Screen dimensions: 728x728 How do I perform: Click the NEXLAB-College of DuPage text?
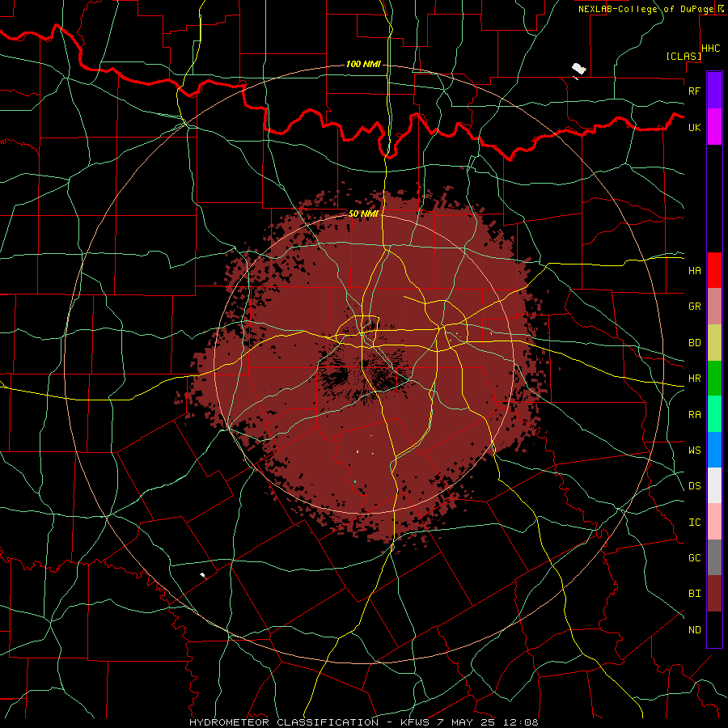pyautogui.click(x=645, y=9)
